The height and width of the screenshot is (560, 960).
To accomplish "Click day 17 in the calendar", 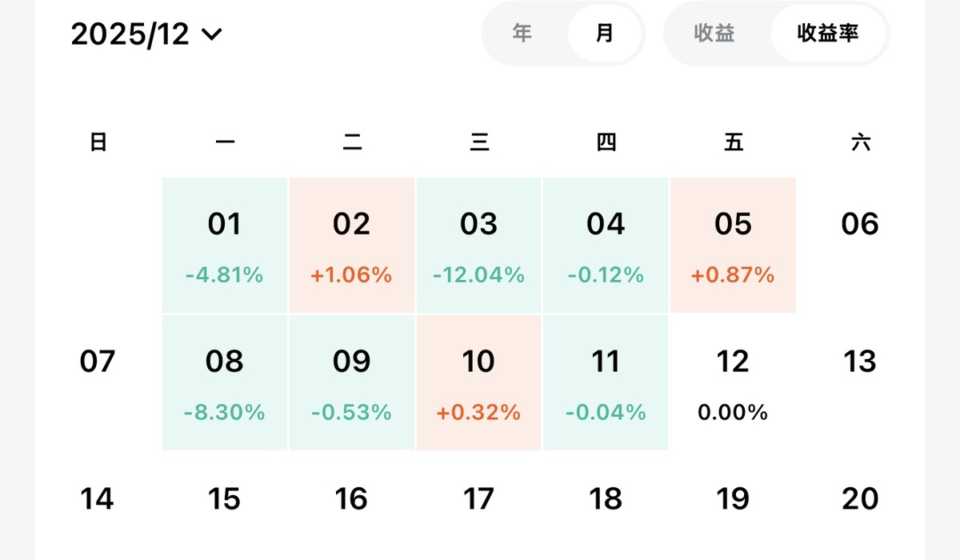I will click(478, 499).
